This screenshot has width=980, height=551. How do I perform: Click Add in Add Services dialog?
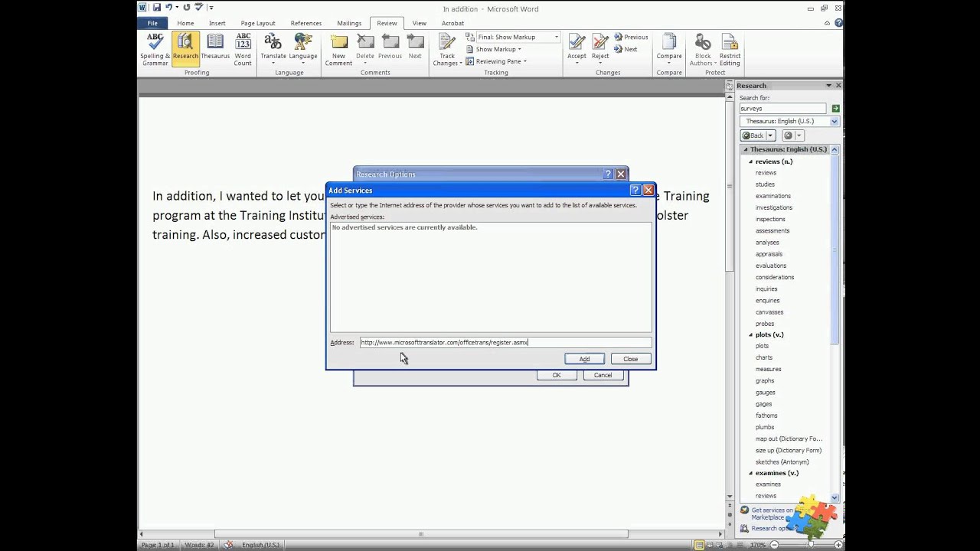pos(584,359)
